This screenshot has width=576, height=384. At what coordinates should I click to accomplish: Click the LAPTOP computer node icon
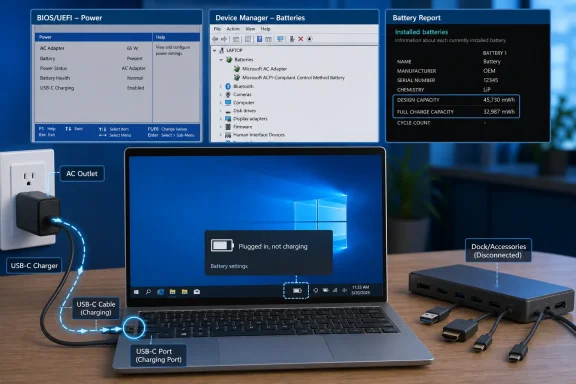click(x=222, y=50)
